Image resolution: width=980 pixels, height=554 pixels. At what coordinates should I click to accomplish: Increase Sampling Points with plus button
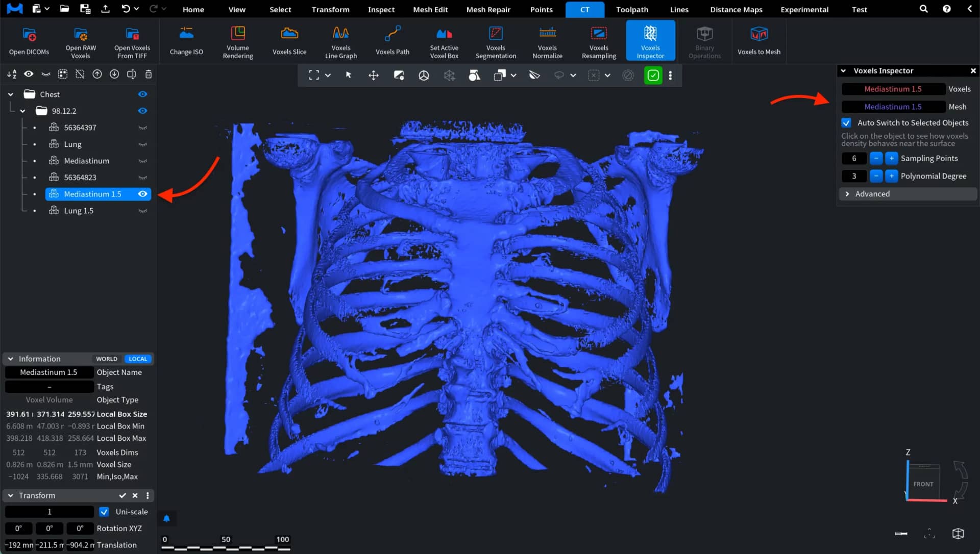892,158
